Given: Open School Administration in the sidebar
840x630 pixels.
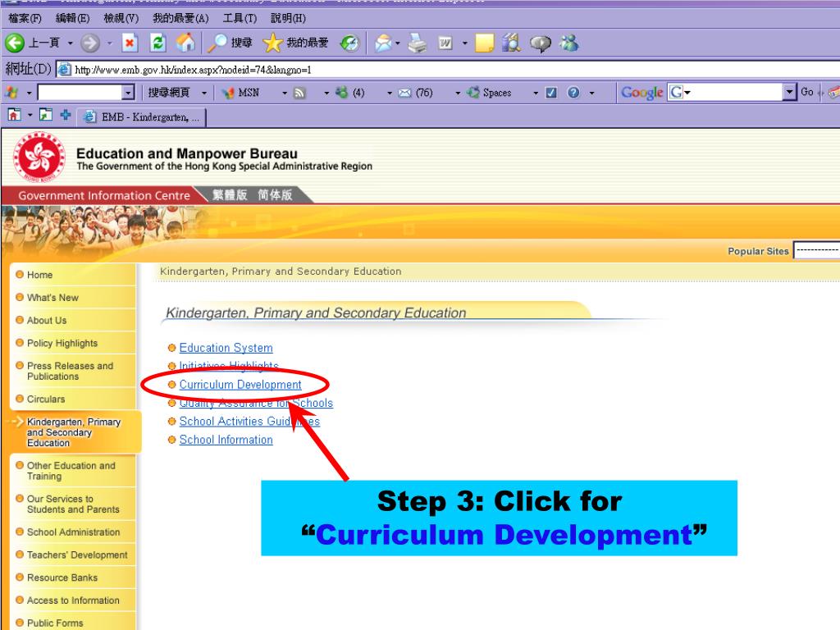Looking at the screenshot, I should 73,532.
